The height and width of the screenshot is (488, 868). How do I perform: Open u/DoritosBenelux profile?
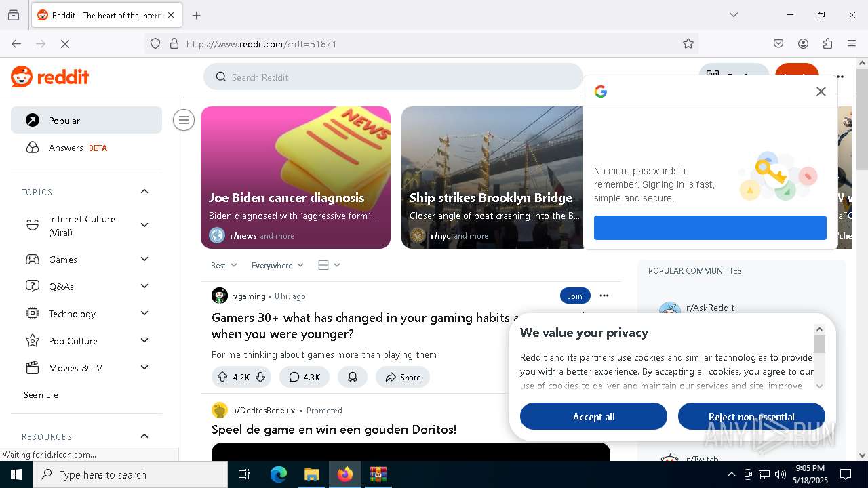(x=264, y=411)
